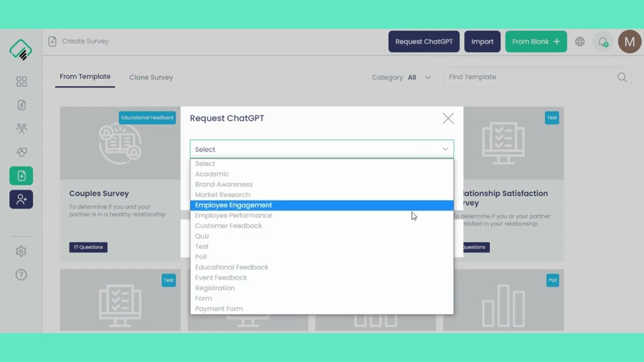Click the Test tag on Relationship Satisfaction card
Image resolution: width=644 pixels, height=362 pixels.
[552, 118]
